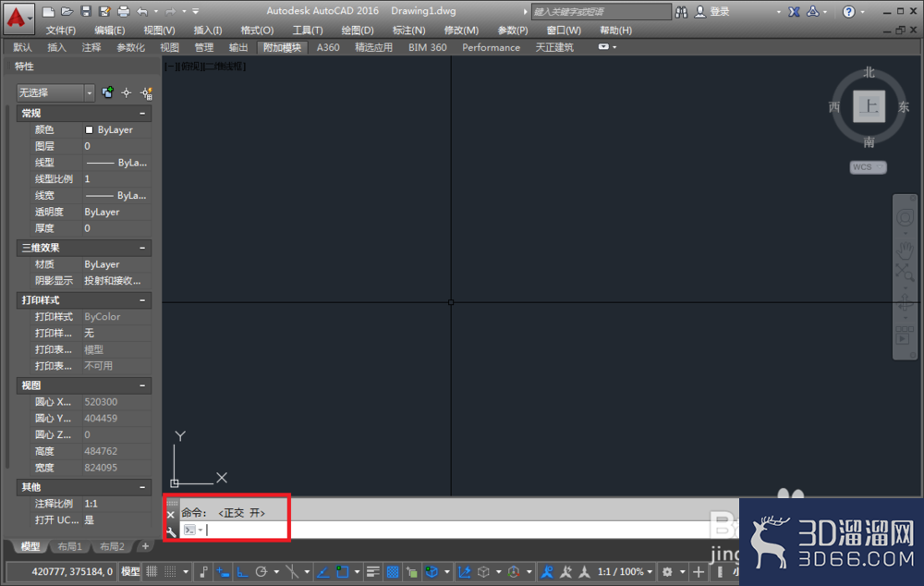The image size is (924, 586).
Task: Click the Plot printer icon
Action: click(123, 11)
